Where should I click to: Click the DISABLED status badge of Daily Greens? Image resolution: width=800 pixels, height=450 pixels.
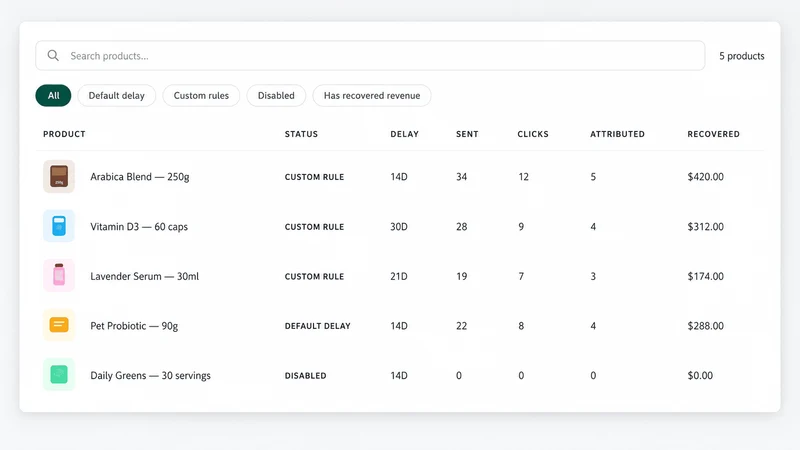[305, 376]
